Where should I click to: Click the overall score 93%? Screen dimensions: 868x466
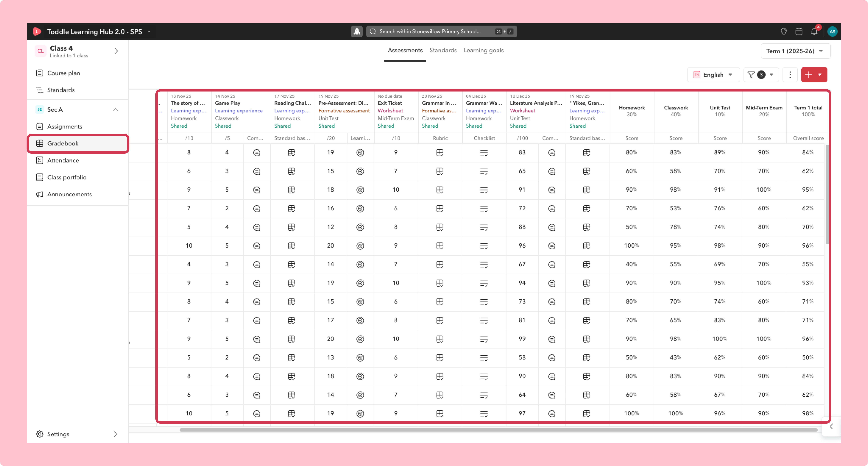808,283
